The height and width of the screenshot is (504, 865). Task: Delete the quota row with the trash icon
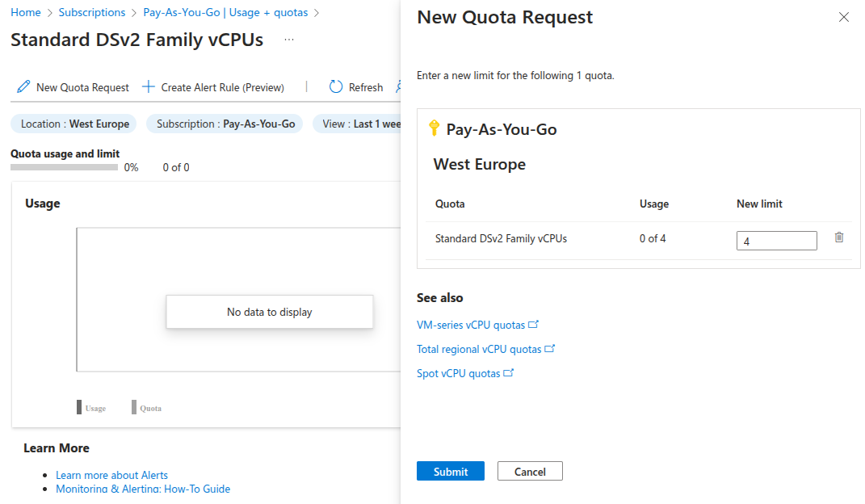838,237
